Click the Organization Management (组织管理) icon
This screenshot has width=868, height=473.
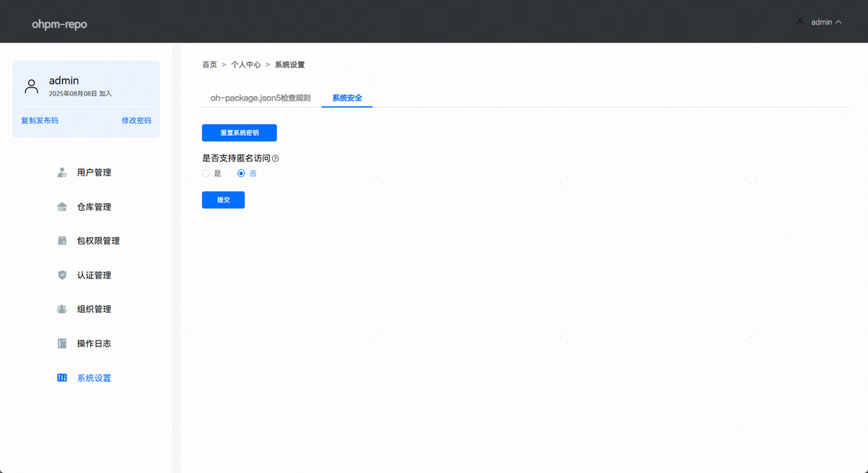click(x=62, y=309)
